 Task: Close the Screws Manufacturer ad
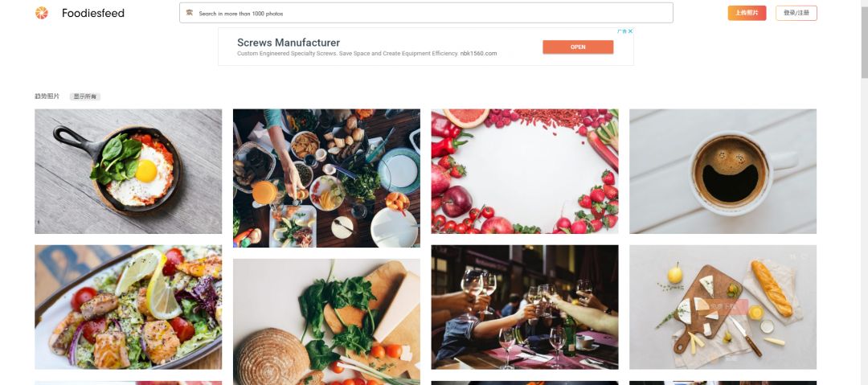pos(630,31)
